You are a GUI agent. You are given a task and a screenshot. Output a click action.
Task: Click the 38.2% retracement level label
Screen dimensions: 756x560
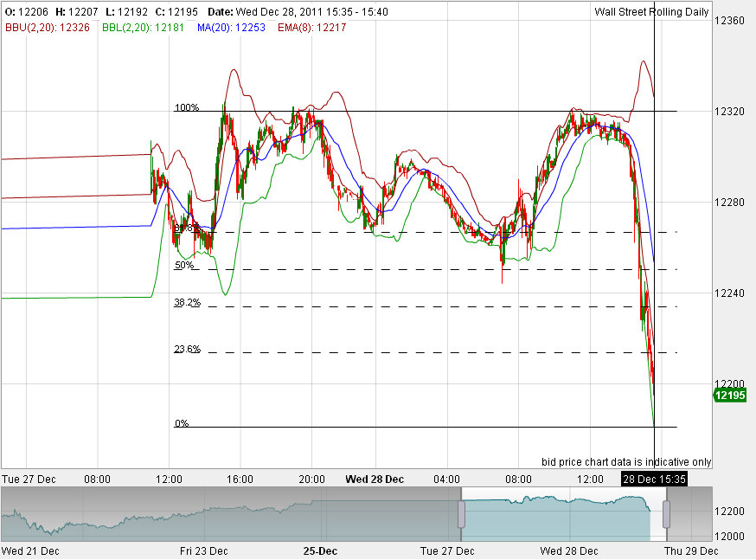click(186, 302)
